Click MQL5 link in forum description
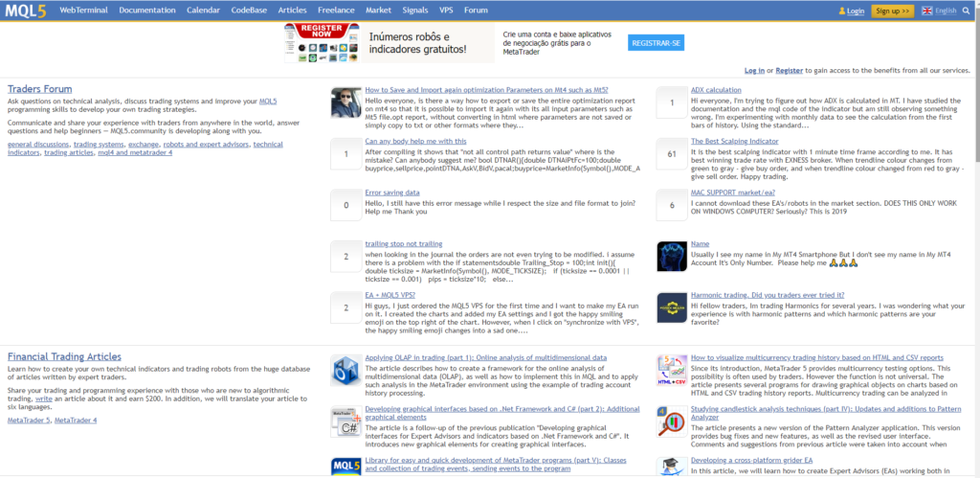980x478 pixels. [x=268, y=101]
